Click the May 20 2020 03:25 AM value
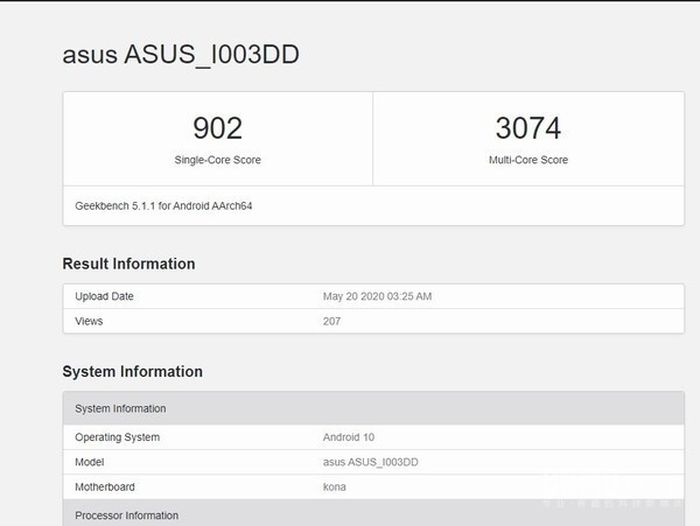 [377, 297]
